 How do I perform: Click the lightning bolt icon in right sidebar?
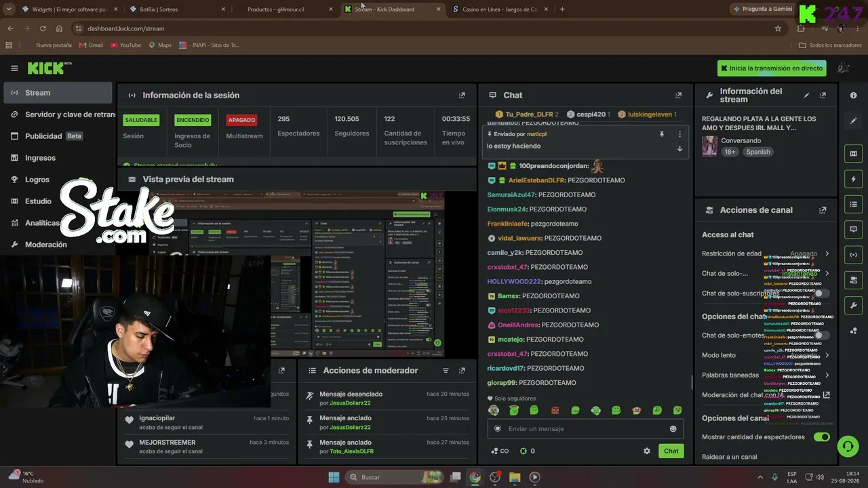tap(853, 179)
